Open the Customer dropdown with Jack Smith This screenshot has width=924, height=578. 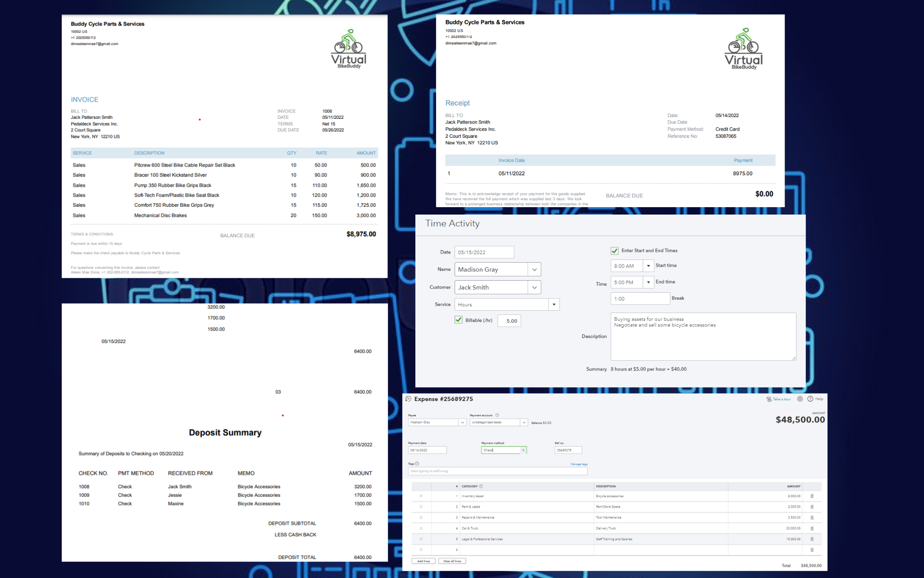click(x=535, y=287)
